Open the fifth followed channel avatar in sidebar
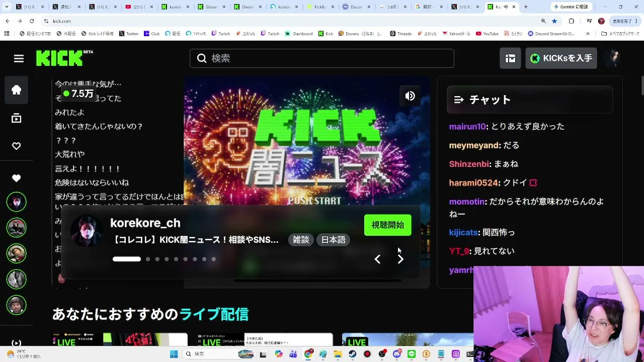This screenshot has height=362, width=644. (17, 305)
